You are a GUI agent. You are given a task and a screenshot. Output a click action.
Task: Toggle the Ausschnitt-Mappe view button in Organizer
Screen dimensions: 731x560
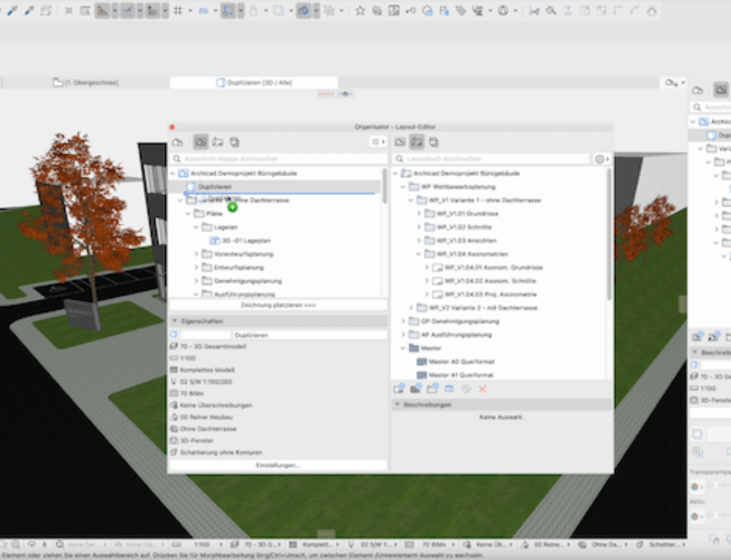(199, 142)
